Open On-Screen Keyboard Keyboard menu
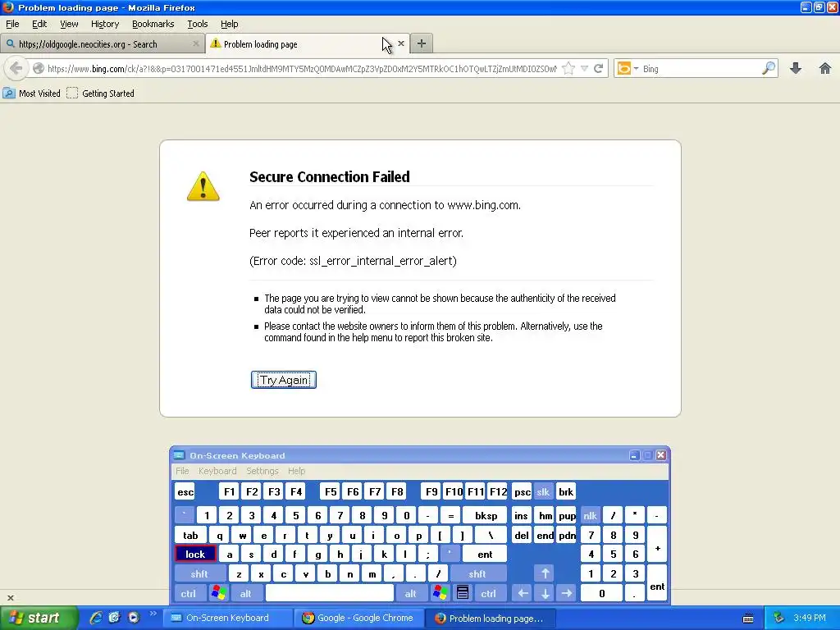 coord(217,471)
